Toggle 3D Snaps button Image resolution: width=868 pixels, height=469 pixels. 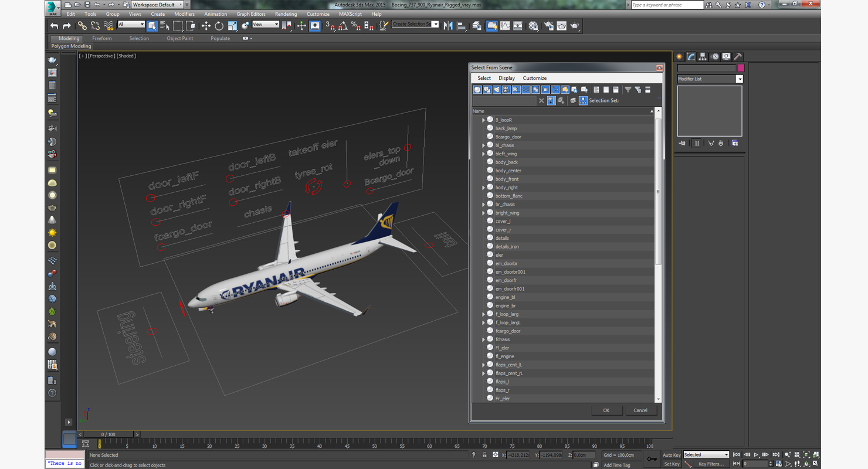point(330,26)
